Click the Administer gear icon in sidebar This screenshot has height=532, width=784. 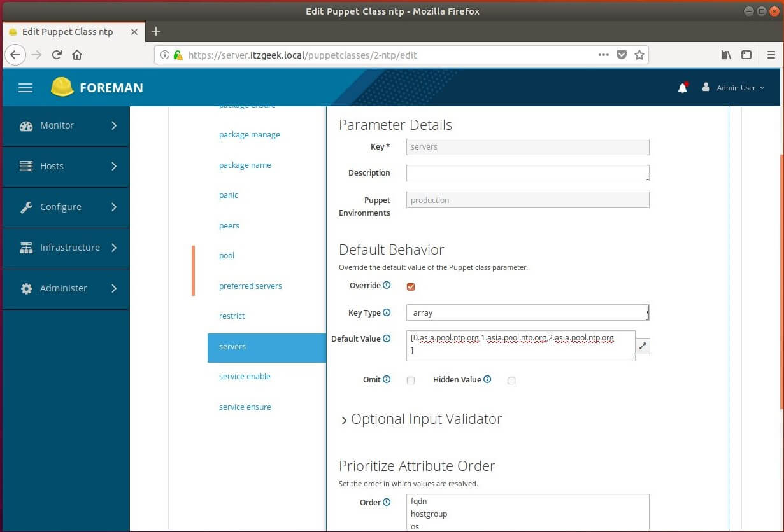click(26, 288)
